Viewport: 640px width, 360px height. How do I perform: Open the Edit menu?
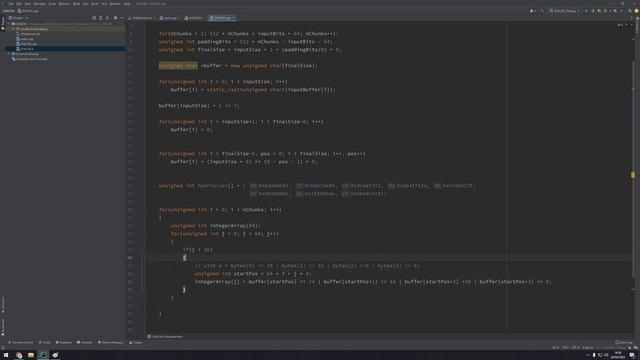tap(19, 4)
